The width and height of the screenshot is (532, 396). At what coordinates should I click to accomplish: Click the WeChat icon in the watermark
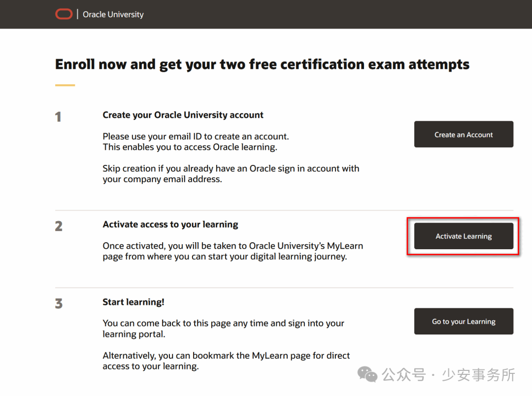click(367, 375)
